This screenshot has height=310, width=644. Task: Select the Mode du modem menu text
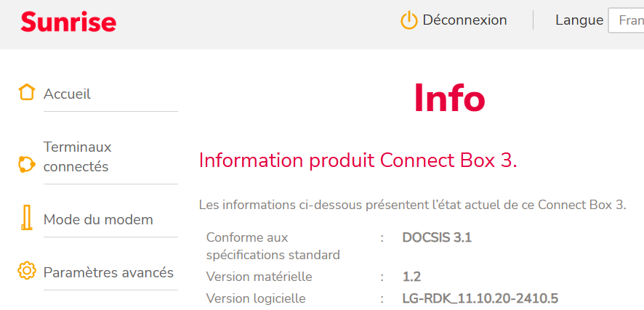coord(98,219)
